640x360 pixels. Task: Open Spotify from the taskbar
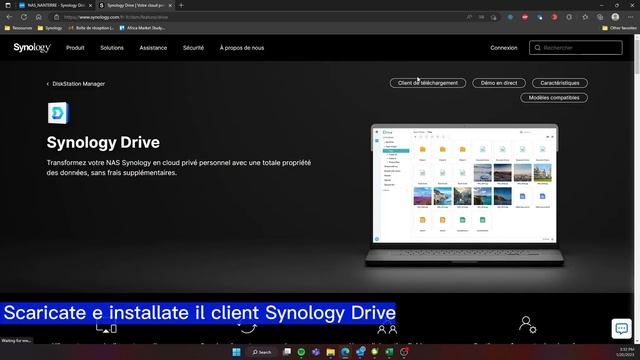coord(301,352)
